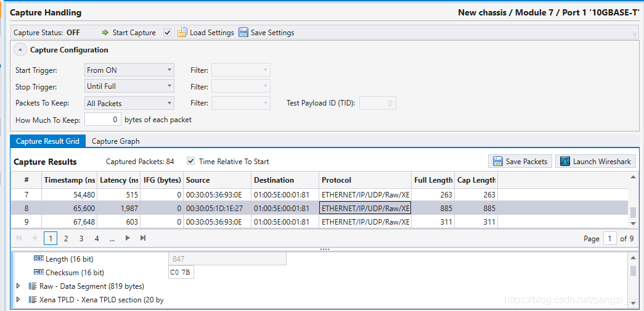Click the Raw Data Segment list icon

coord(33,286)
